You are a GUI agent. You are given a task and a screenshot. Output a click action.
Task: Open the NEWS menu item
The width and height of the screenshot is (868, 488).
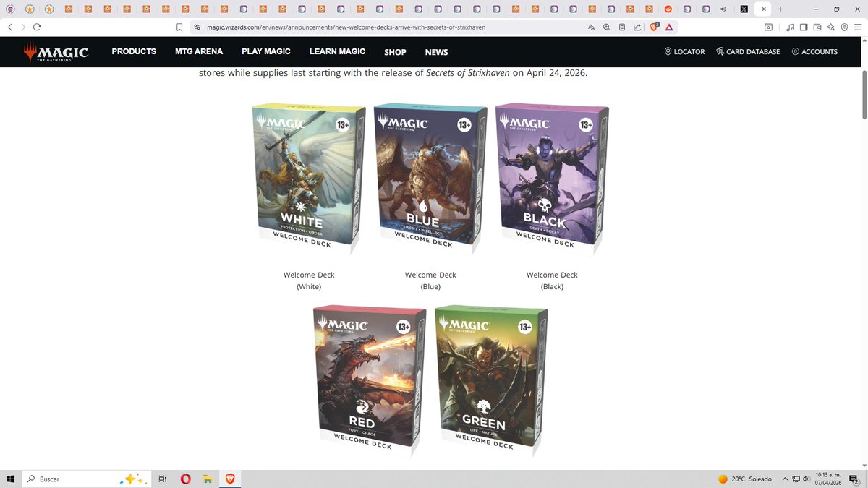pos(436,52)
